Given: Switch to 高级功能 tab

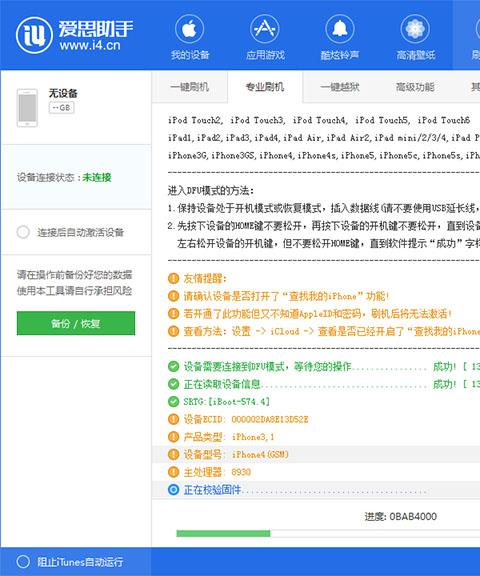Looking at the screenshot, I should point(415,87).
